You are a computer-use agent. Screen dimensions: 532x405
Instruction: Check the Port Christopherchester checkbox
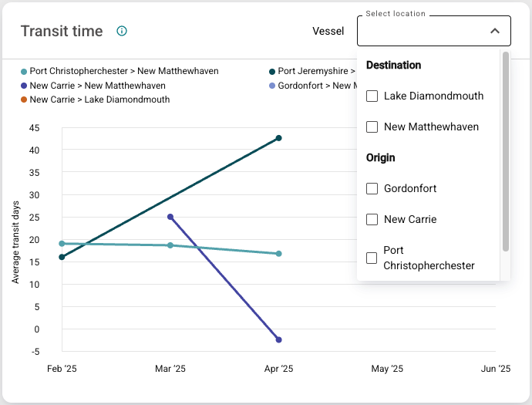pyautogui.click(x=372, y=258)
